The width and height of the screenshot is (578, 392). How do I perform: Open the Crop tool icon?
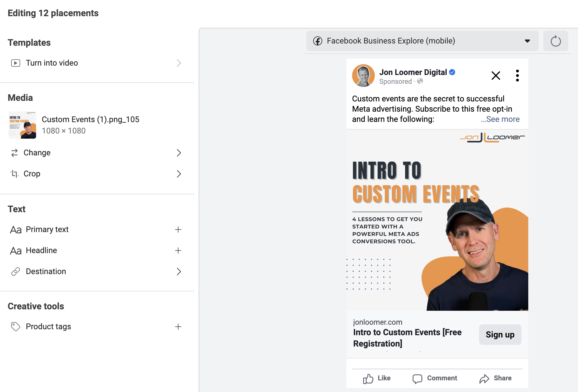click(x=15, y=174)
